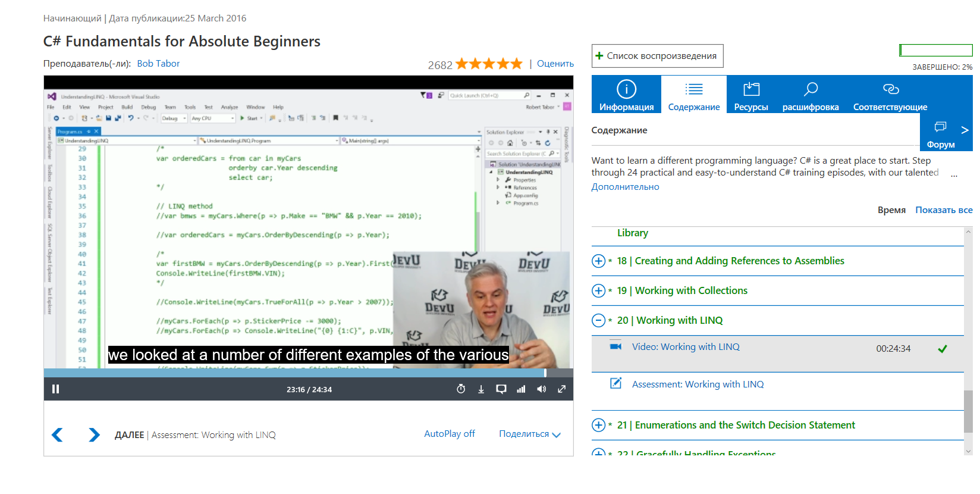Go to next item arrow
This screenshot has width=980, height=494.
(x=94, y=435)
